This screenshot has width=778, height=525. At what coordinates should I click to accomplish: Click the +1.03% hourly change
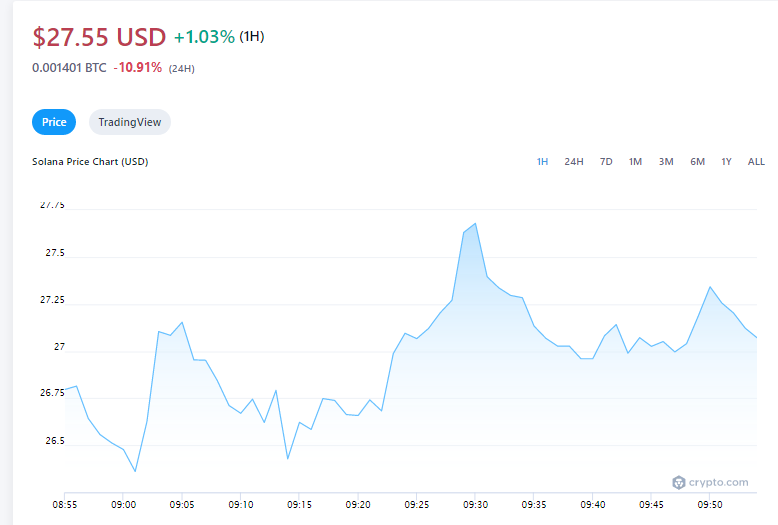tap(204, 37)
